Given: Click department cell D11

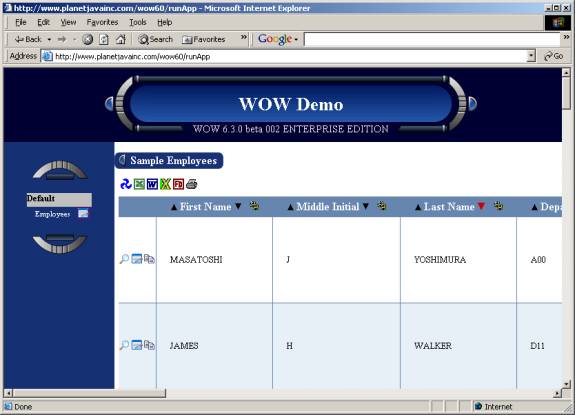Looking at the screenshot, I should tap(539, 345).
